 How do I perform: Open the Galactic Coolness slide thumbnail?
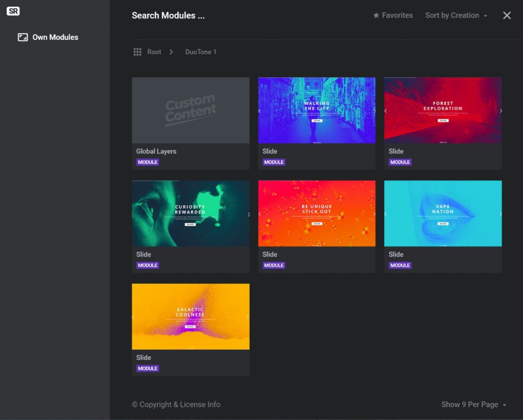pyautogui.click(x=191, y=316)
